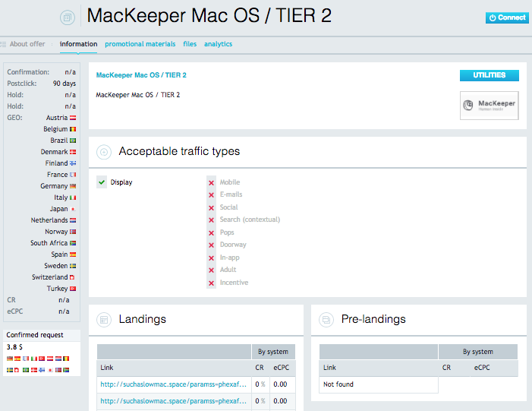
Task: Click the Landings table CR column header
Action: (x=260, y=368)
